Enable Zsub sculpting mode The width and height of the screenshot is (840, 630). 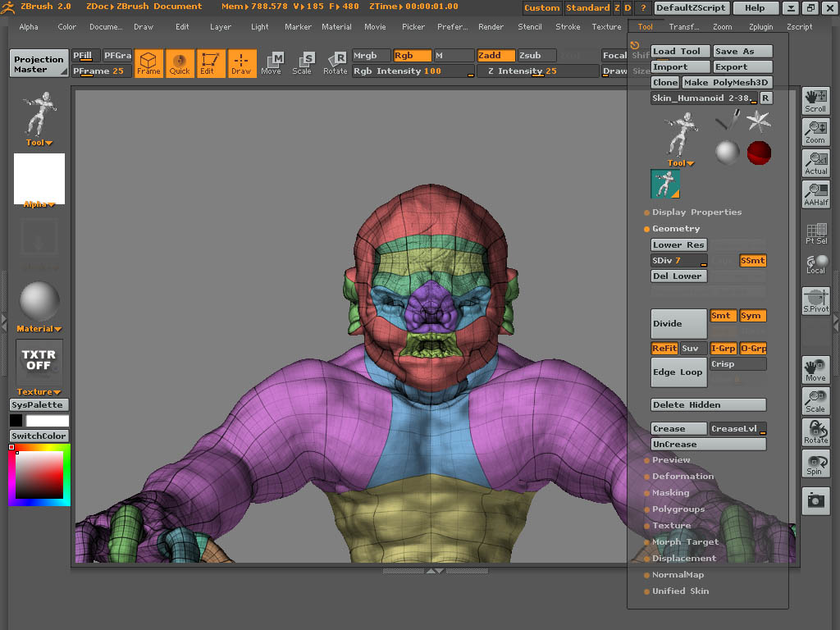click(536, 56)
